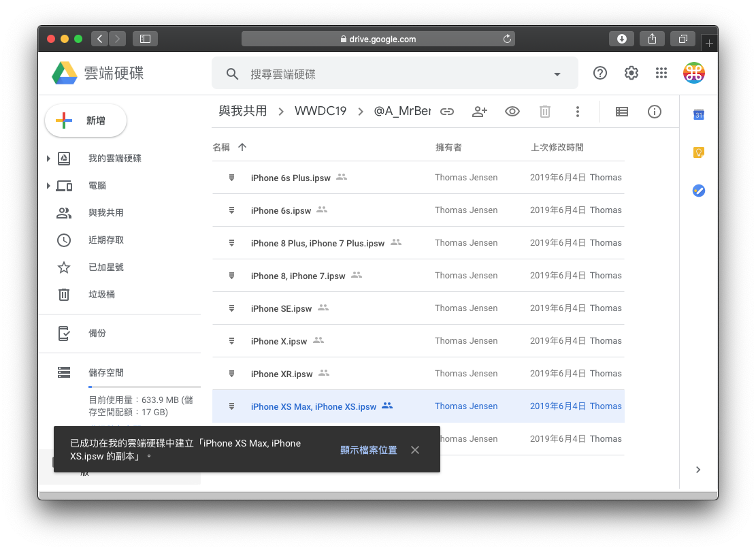Open 儲存空間 in sidebar
Viewport: 756px width, 550px height.
click(106, 372)
